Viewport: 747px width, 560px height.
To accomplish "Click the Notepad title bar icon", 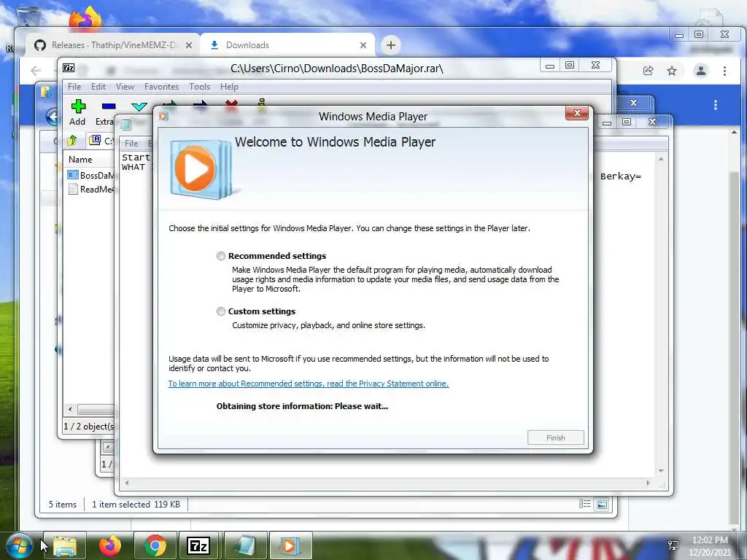I will coord(125,125).
